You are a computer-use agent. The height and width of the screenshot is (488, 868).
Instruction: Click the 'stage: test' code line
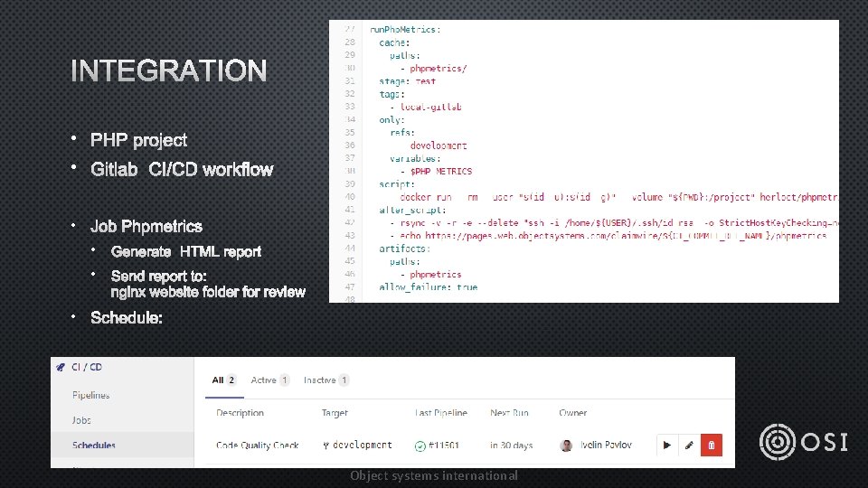tap(408, 80)
